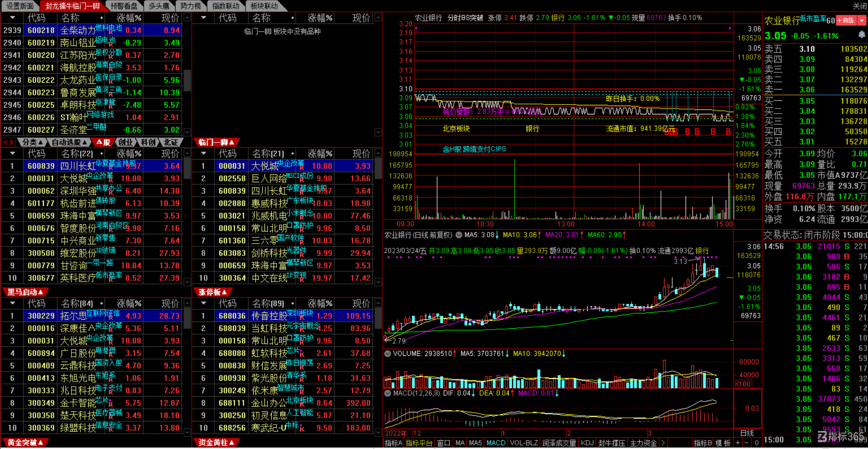The width and height of the screenshot is (868, 449).
Task: Select the A股 market tab
Action: [104, 142]
